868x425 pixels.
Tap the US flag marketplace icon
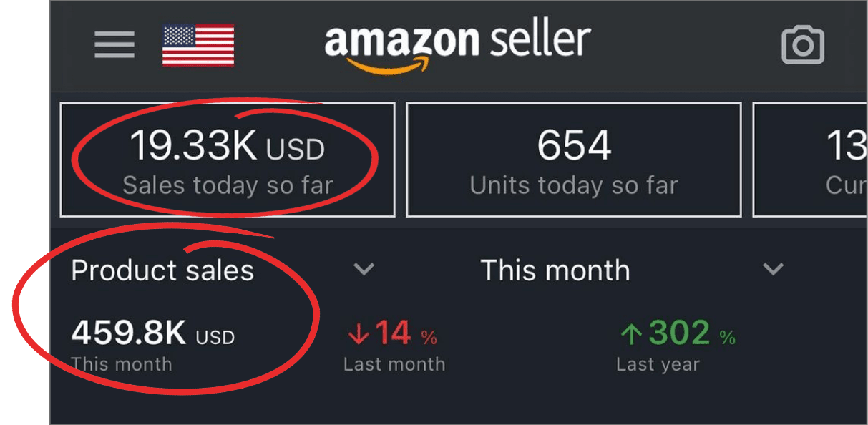(198, 46)
